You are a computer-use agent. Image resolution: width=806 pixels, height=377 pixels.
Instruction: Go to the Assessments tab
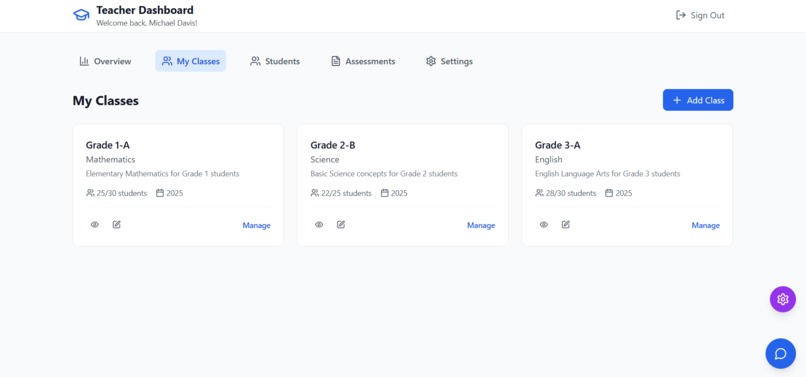tap(363, 61)
